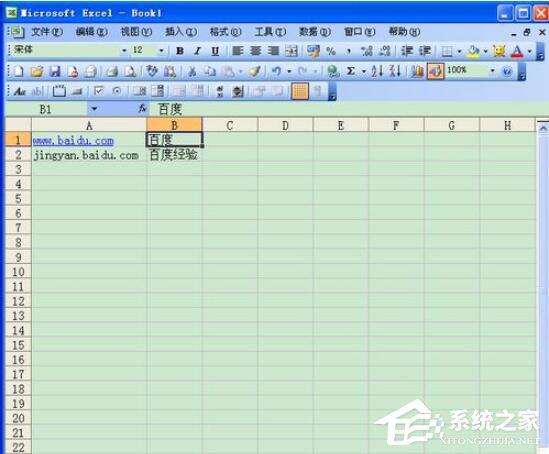This screenshot has width=549, height=454.
Task: Copy the selected cell
Action: pos(210,71)
